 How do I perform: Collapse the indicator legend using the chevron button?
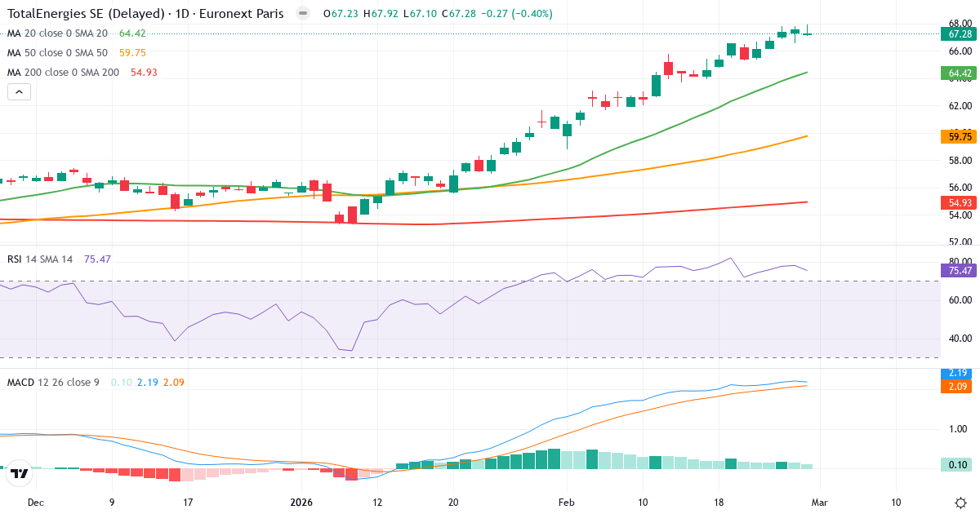coord(18,91)
